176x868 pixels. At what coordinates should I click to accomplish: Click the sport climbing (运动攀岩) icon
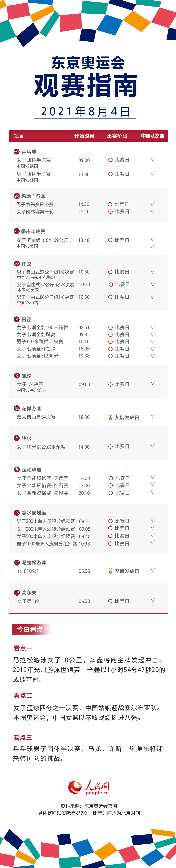click(17, 469)
